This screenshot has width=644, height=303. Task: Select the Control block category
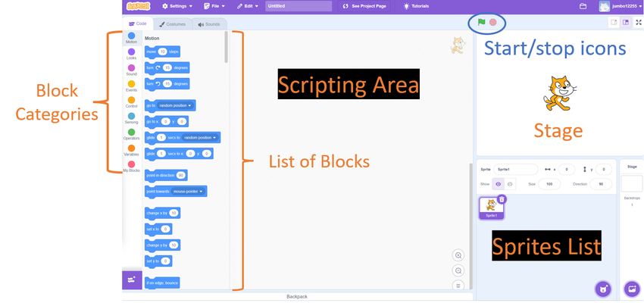tap(131, 102)
